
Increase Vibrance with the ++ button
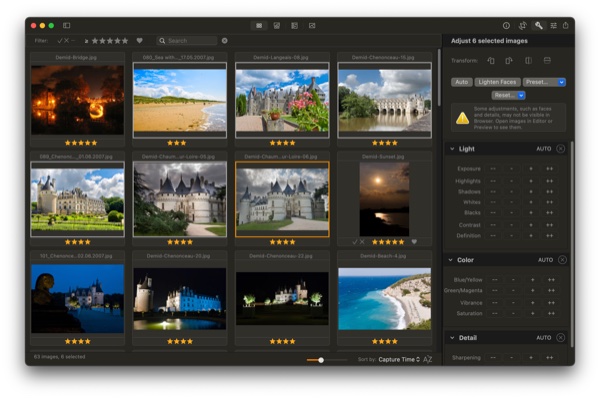click(x=551, y=303)
